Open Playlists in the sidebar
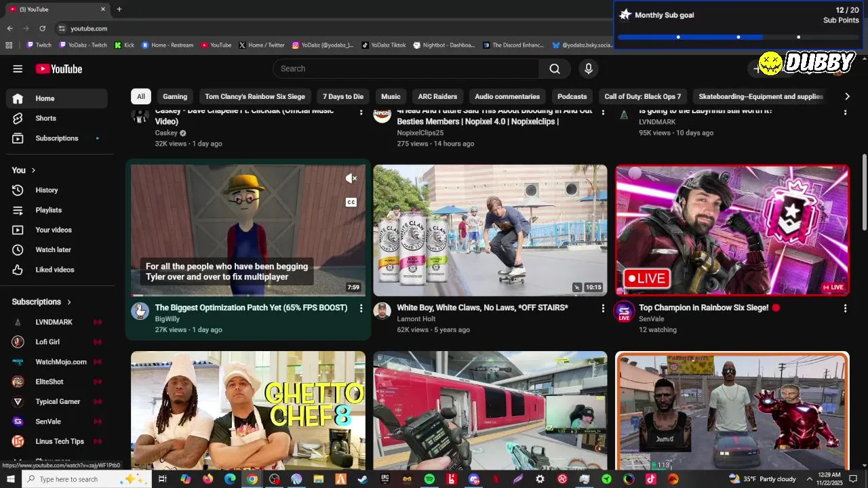Image resolution: width=868 pixels, height=488 pixels. tap(57, 210)
